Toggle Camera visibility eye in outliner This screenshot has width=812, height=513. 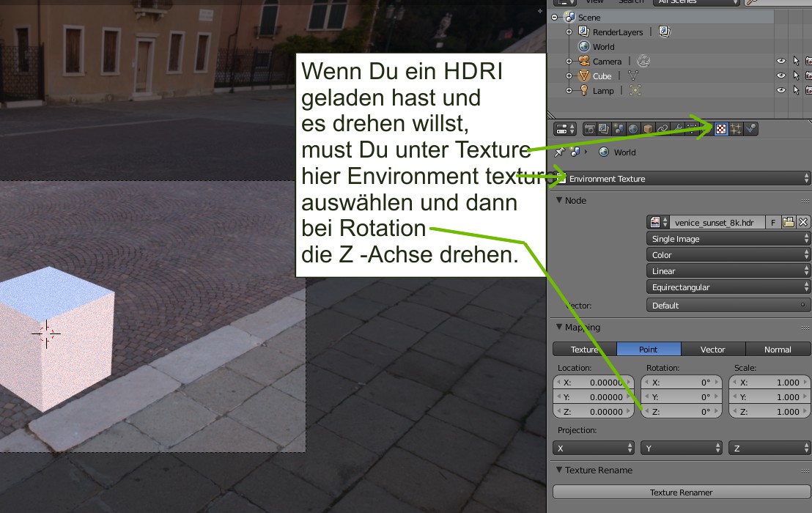(x=781, y=61)
